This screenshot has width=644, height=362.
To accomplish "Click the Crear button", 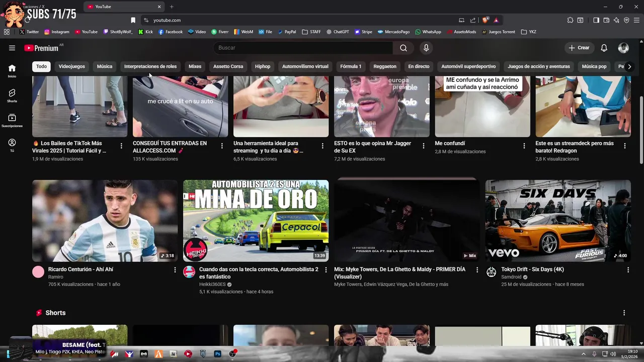I will (x=579, y=48).
